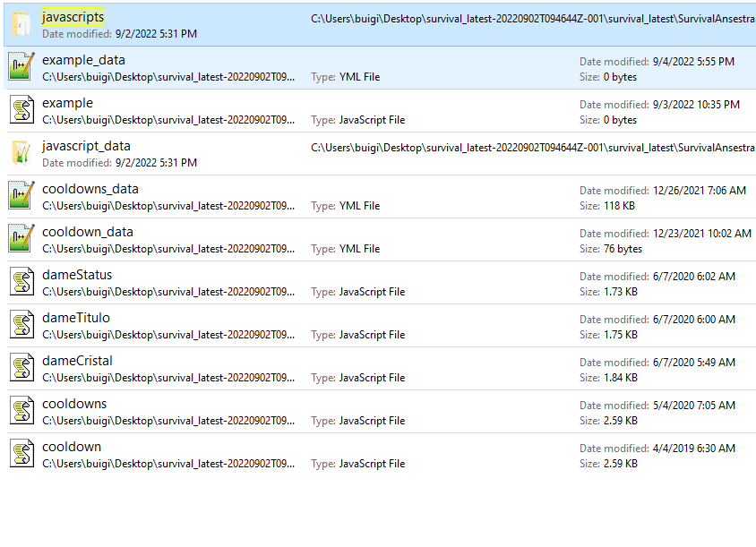This screenshot has width=756, height=547.
Task: Click the cooldowns_data YML file icon
Action: 21,196
